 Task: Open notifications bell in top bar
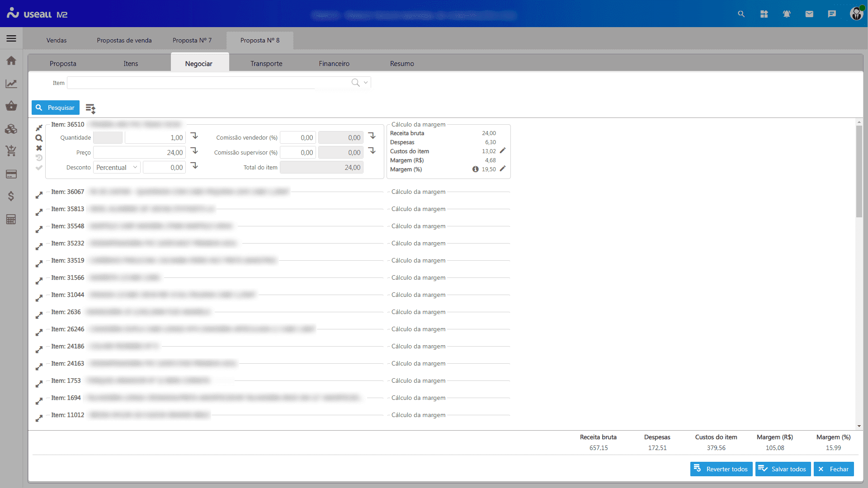(x=787, y=14)
